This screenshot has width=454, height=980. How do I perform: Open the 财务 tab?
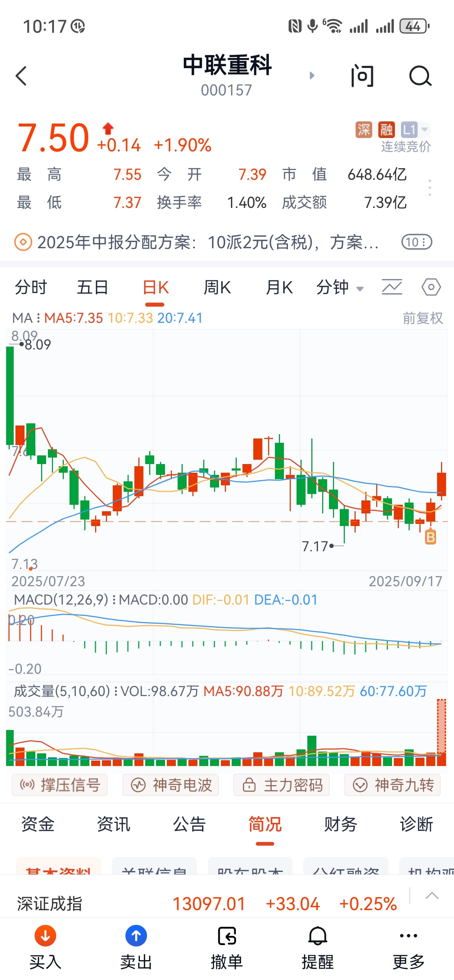coord(340,824)
